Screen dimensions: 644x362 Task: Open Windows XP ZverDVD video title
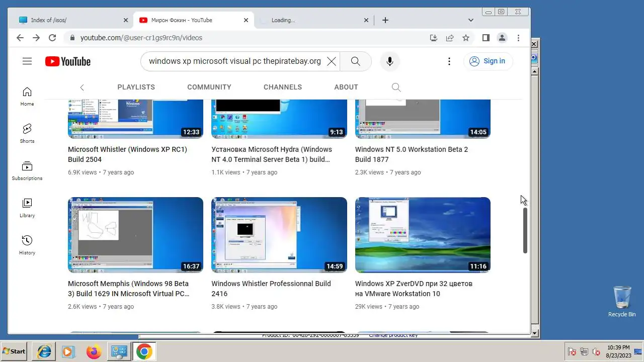click(414, 289)
